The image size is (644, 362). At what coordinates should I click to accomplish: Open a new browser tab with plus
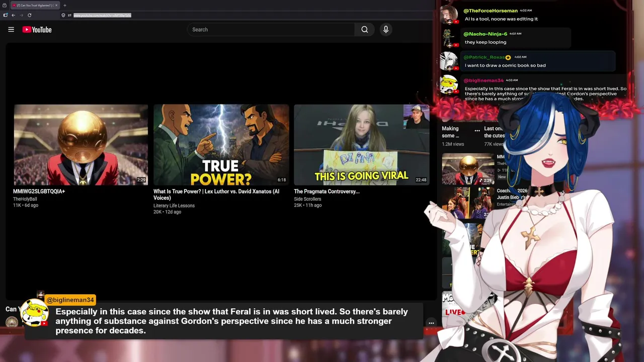point(64,5)
